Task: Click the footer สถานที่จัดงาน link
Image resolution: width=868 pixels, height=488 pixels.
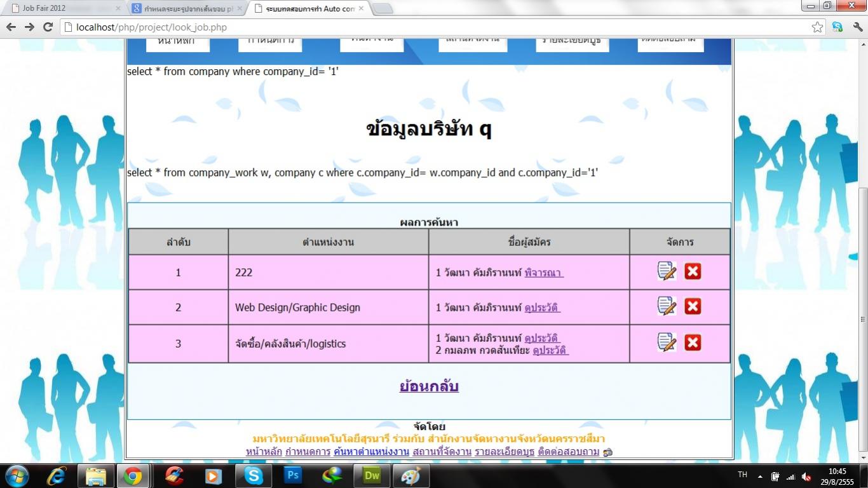Action: point(442,452)
